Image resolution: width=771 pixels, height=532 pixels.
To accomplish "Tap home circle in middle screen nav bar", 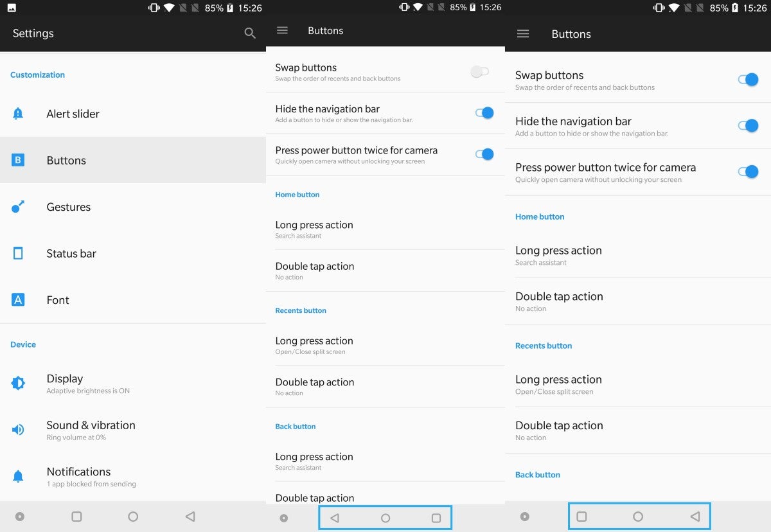I will tap(385, 518).
